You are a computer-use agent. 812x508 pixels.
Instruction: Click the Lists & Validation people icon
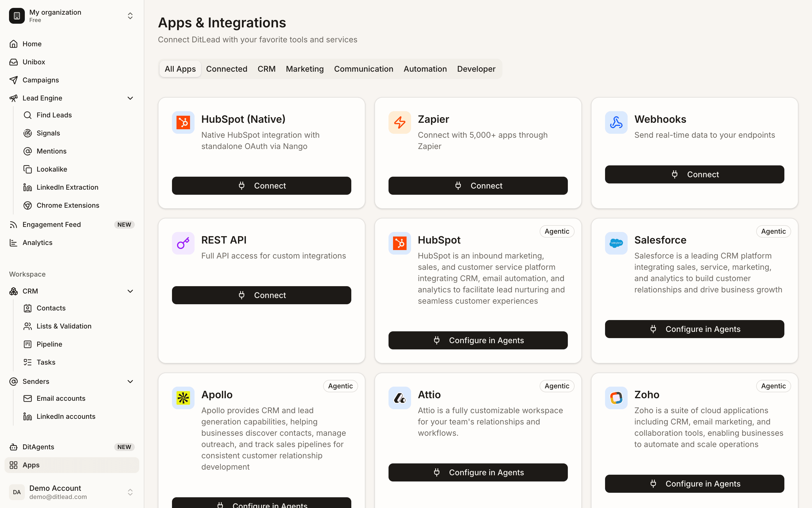tap(28, 326)
